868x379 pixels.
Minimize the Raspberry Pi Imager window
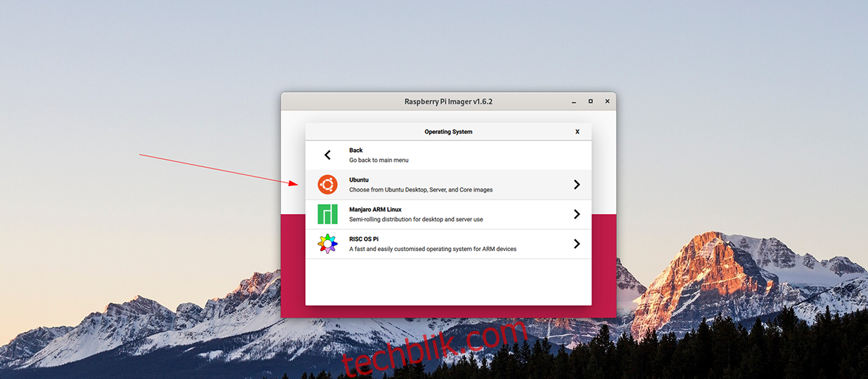574,102
